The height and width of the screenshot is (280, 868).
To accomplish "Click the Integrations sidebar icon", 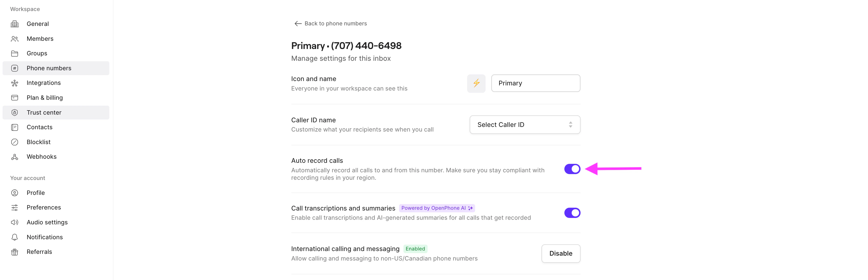I will [x=15, y=83].
